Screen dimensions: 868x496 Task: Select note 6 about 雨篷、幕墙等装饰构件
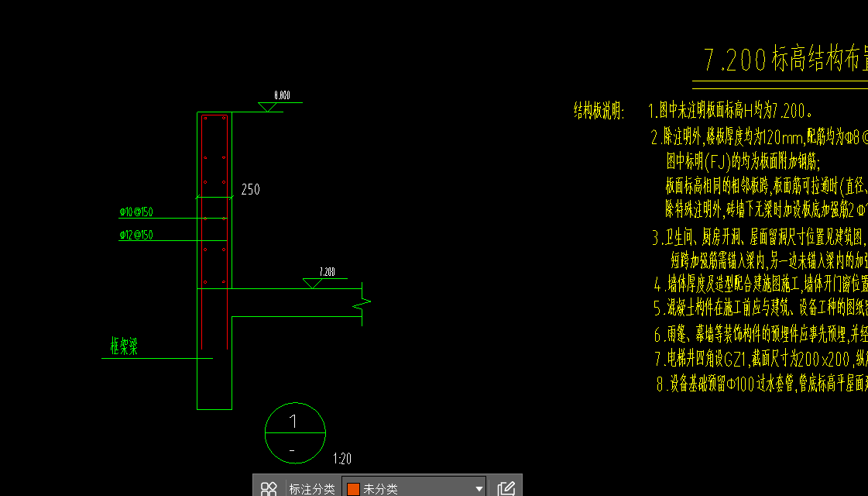coord(760,333)
